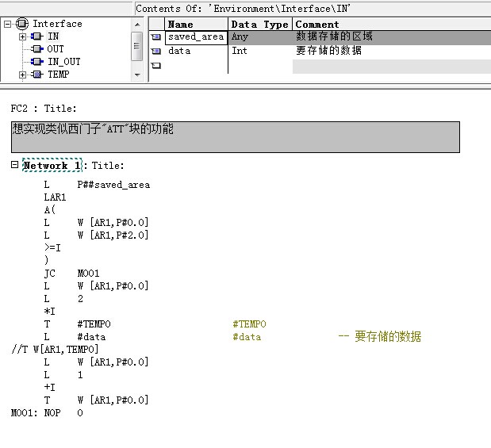Expand the IN tree node
This screenshot has width=491, height=448.
point(22,36)
